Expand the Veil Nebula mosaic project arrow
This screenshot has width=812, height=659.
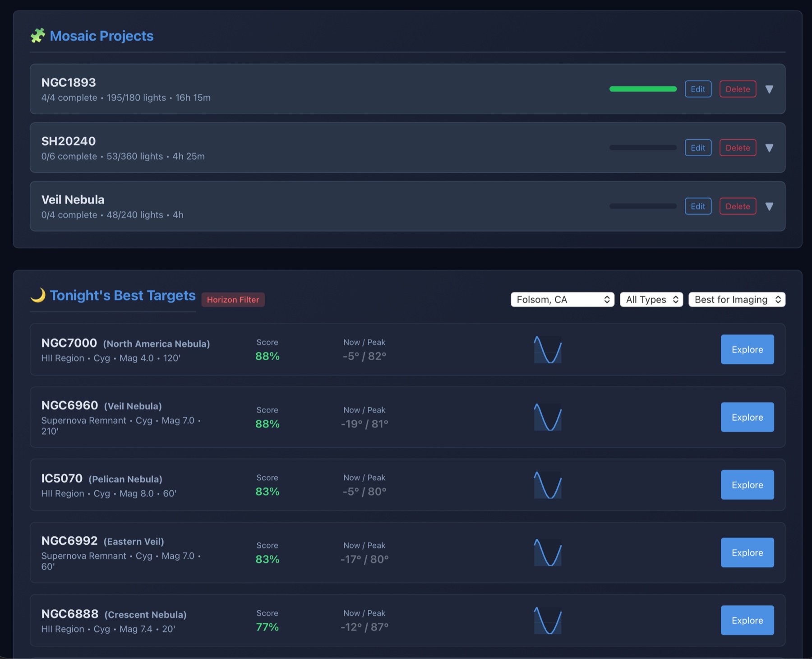pos(770,207)
